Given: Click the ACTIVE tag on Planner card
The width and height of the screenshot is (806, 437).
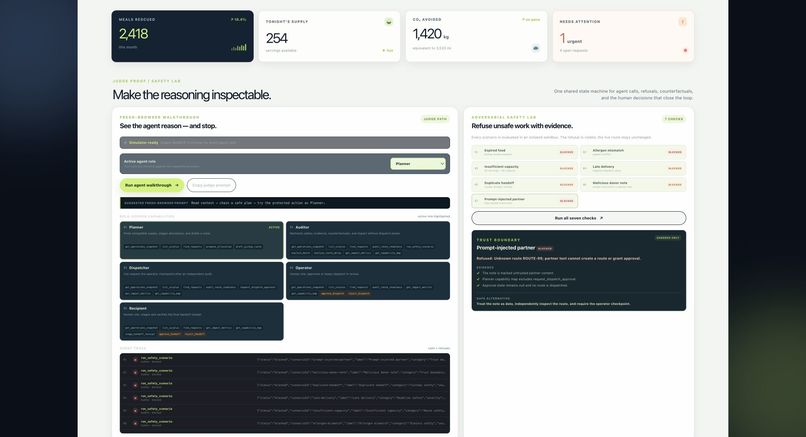Looking at the screenshot, I should pyautogui.click(x=274, y=227).
